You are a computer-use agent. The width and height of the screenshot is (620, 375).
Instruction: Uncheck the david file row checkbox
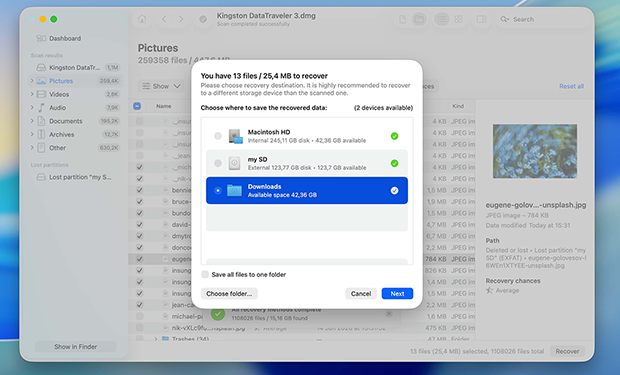(140, 224)
